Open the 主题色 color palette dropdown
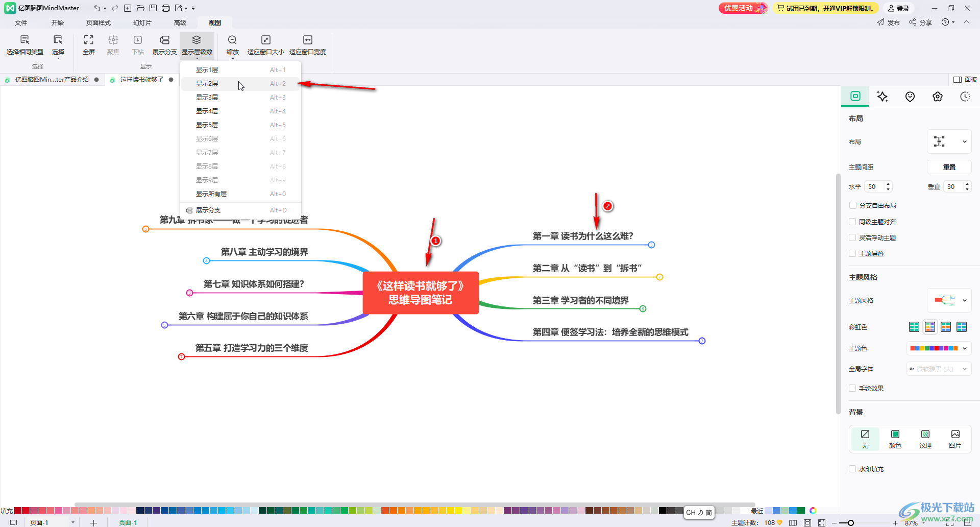This screenshot has width=980, height=527. [939, 348]
